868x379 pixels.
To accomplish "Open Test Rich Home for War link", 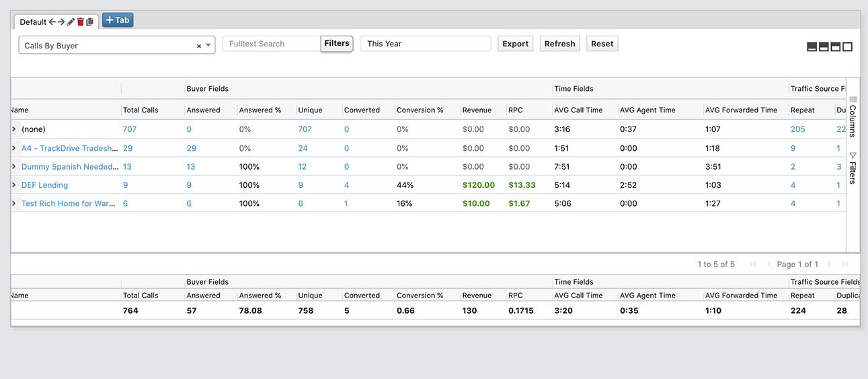I will pos(70,203).
